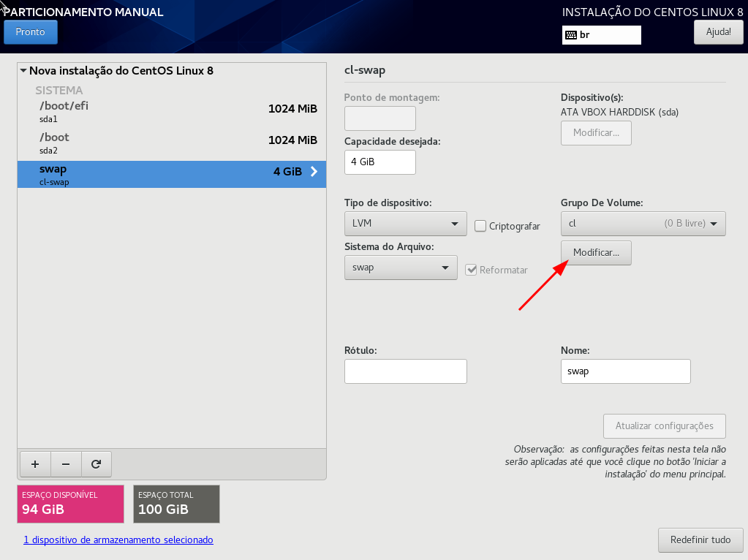Click Modificar under Grupo De Volume
Screen dimensions: 748x560
[596, 252]
